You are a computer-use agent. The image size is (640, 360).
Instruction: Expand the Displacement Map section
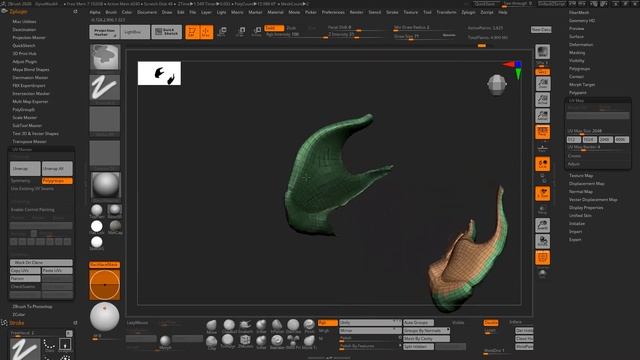[x=587, y=184]
